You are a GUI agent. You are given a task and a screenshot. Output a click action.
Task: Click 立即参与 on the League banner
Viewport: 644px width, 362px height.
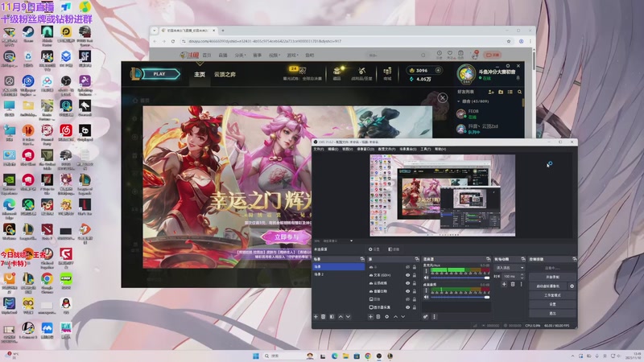[x=287, y=237]
